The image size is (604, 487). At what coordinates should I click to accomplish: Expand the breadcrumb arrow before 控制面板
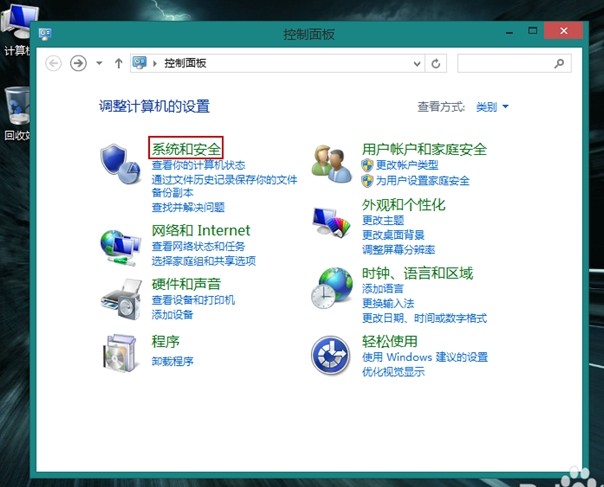pos(155,63)
